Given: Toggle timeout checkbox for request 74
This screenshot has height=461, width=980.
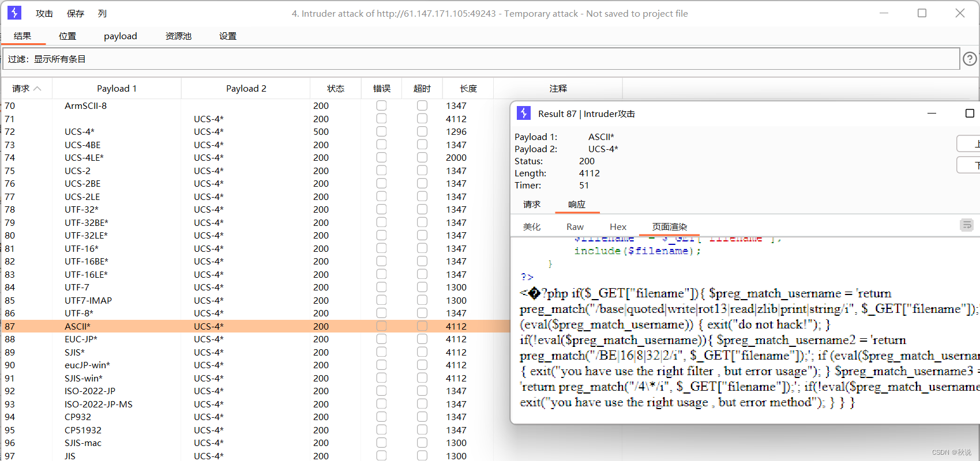Looking at the screenshot, I should (x=422, y=157).
